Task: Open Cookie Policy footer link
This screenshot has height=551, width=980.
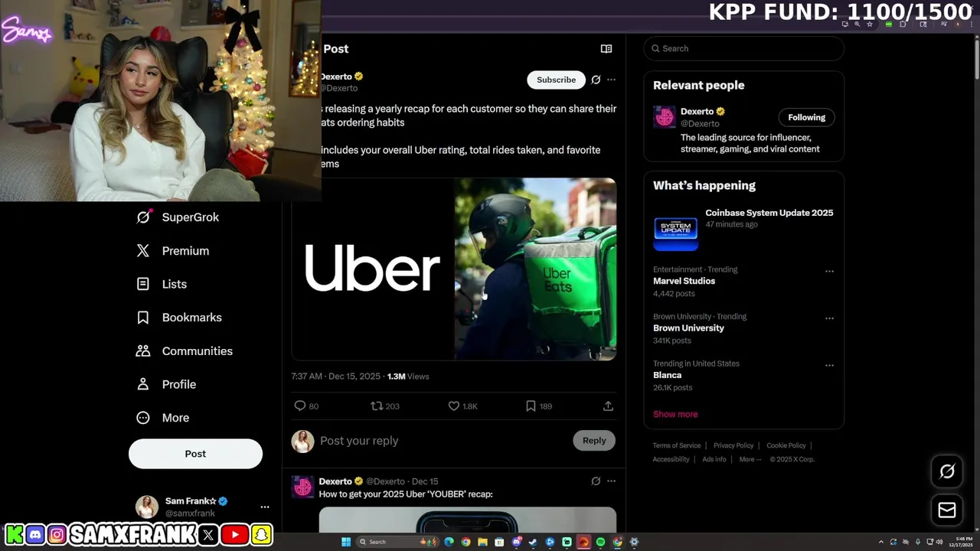Action: tap(786, 445)
